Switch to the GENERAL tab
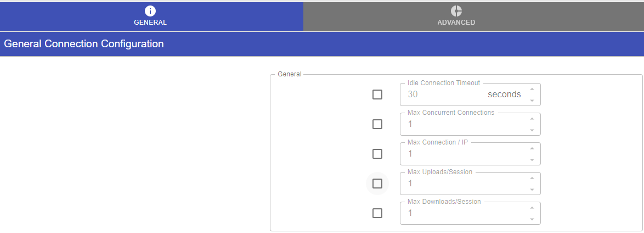Viewport: 644px width, 233px height. pyautogui.click(x=150, y=16)
